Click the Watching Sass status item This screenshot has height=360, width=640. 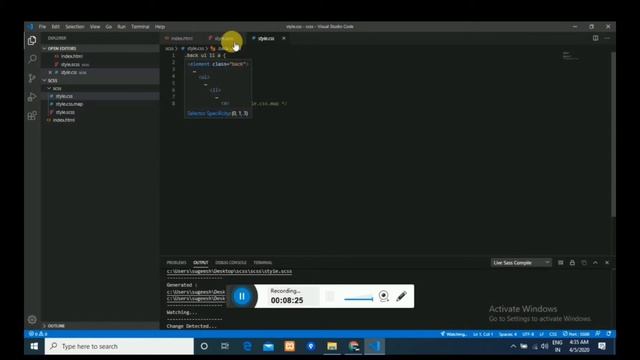click(x=454, y=334)
